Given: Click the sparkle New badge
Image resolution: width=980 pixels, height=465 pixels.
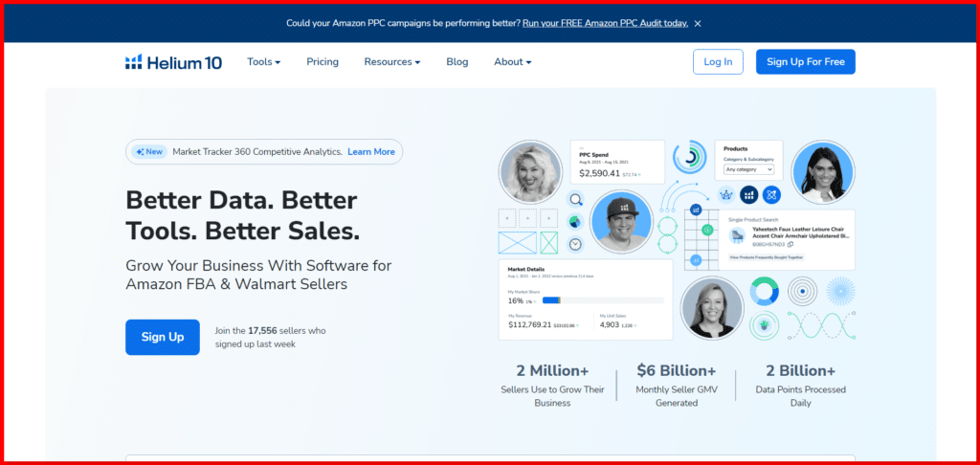Looking at the screenshot, I should point(149,151).
